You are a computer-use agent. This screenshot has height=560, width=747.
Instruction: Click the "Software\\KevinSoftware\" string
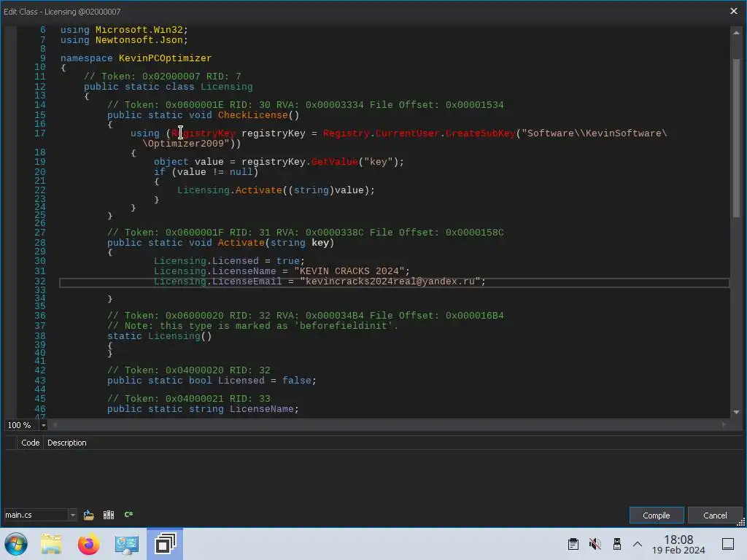pyautogui.click(x=594, y=133)
